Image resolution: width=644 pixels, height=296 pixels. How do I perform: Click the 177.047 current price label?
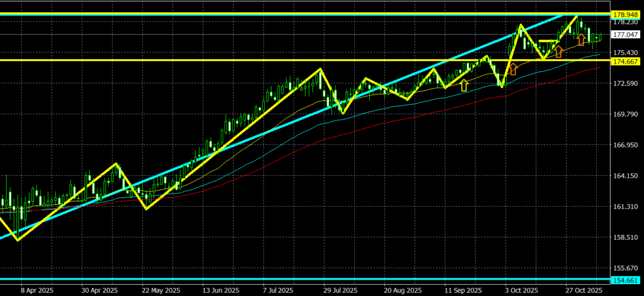click(626, 35)
